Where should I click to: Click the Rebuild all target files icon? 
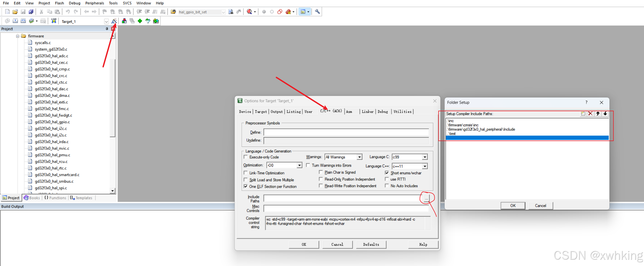click(23, 21)
